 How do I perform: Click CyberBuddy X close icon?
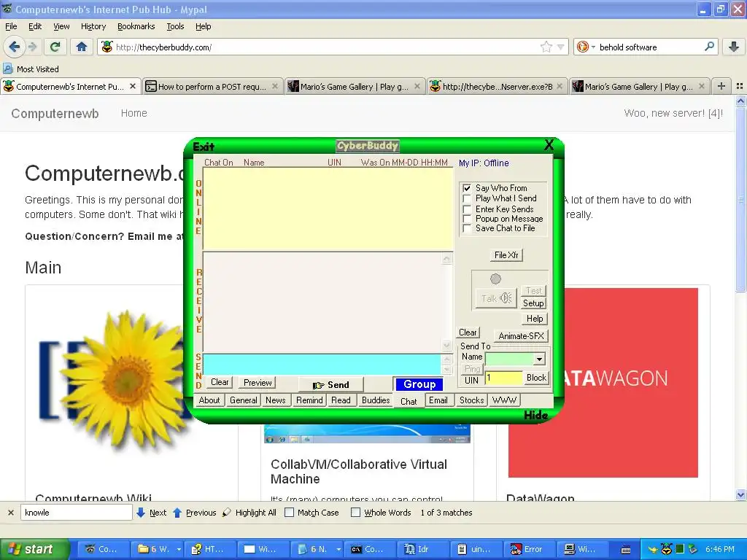click(x=549, y=145)
